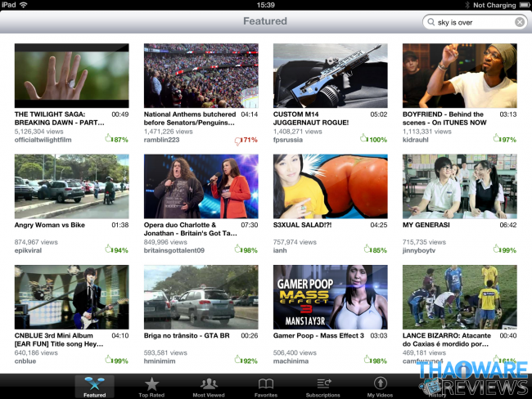Screen dimensions: 532x399
Task: Open uploader jinnyboytv channel
Action: point(419,250)
